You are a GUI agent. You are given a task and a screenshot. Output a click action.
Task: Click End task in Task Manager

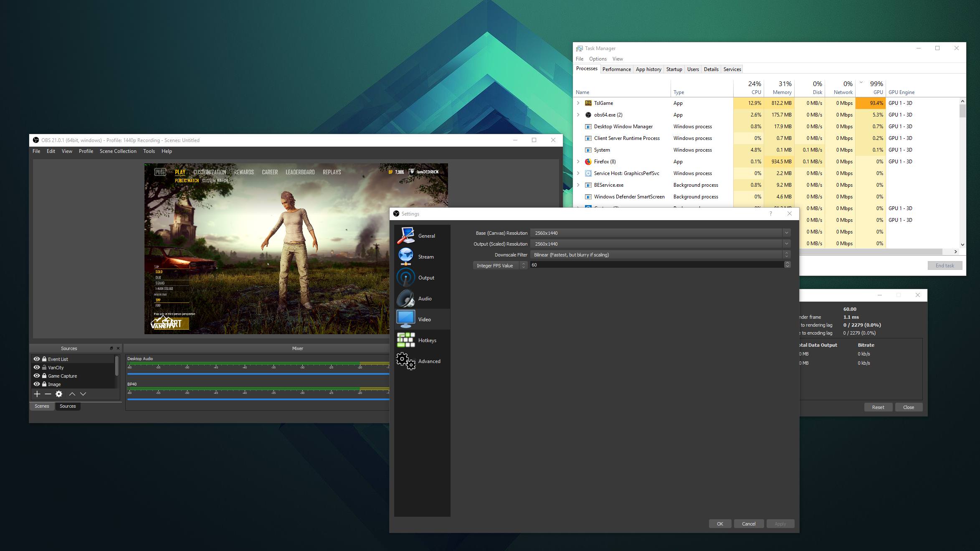pyautogui.click(x=945, y=265)
